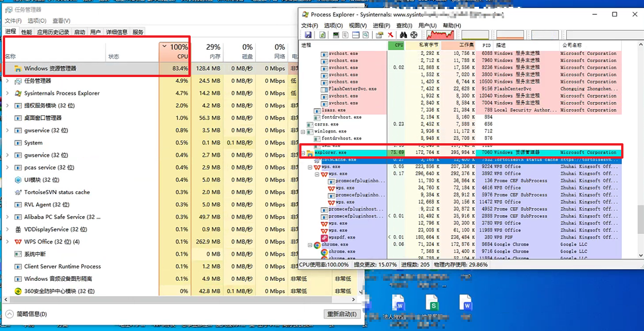The width and height of the screenshot is (644, 331).
Task: Expand the Alibaba PC Safe Service group
Action: (7, 217)
